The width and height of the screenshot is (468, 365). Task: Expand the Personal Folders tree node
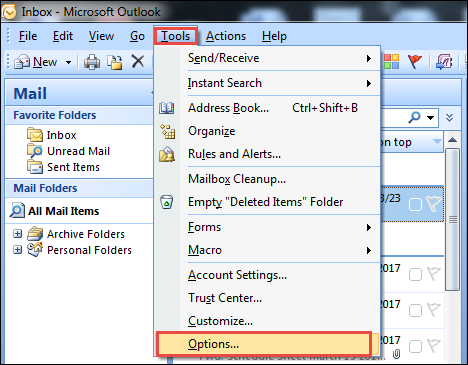point(17,250)
